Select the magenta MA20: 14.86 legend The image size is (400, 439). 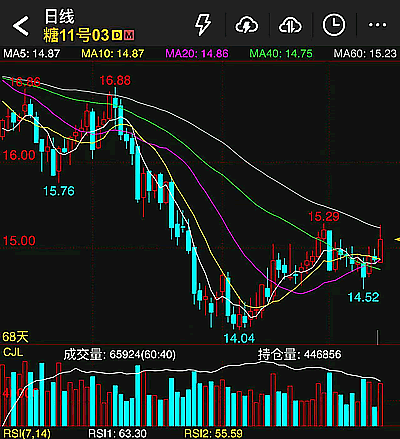197,54
